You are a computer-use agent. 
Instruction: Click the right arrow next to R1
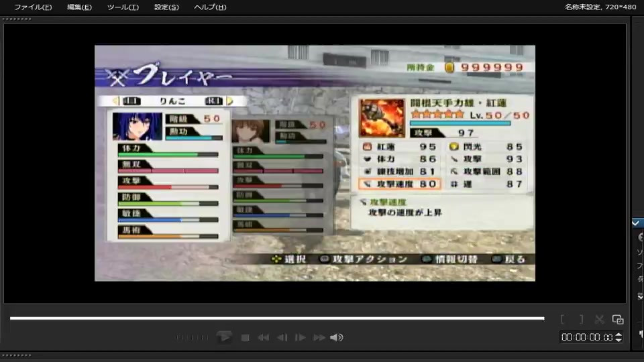coord(229,101)
